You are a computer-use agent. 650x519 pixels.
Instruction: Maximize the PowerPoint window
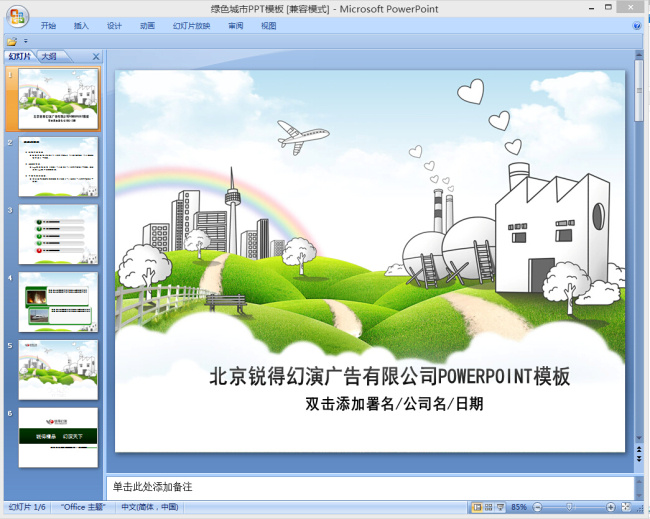[608, 7]
